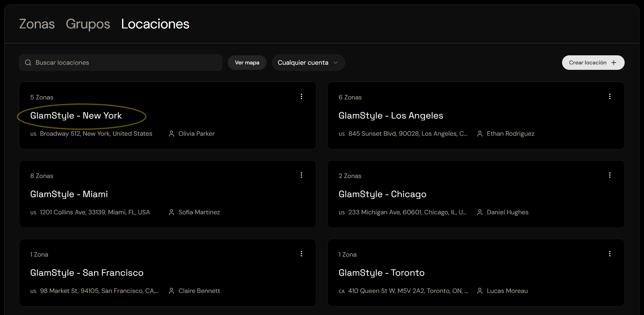Click address 233 Michigan Ave, Chicago
Screen dimensions: 644x315
coord(408,212)
